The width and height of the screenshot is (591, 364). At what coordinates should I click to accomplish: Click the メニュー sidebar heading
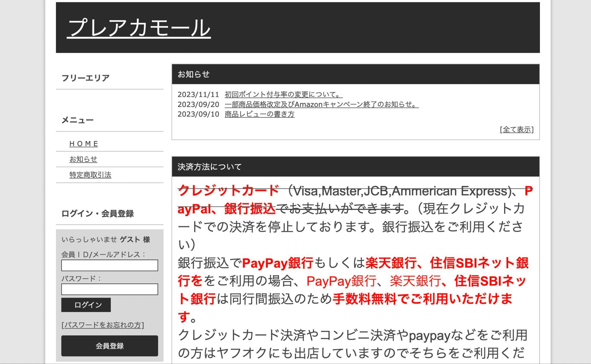78,120
